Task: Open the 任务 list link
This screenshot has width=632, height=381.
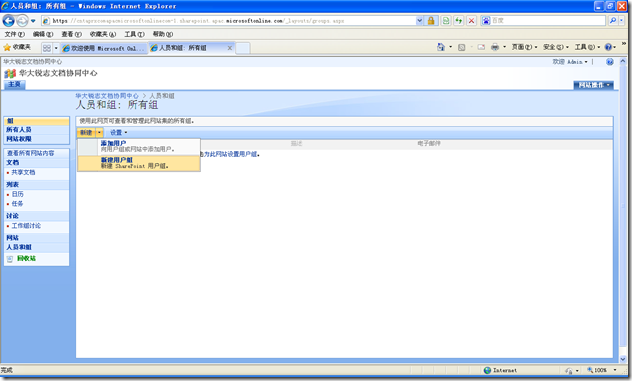Action: click(17, 204)
